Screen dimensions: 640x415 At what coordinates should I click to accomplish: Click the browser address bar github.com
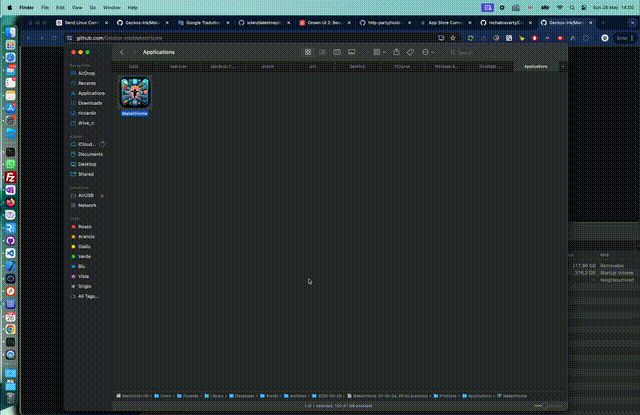pos(253,38)
